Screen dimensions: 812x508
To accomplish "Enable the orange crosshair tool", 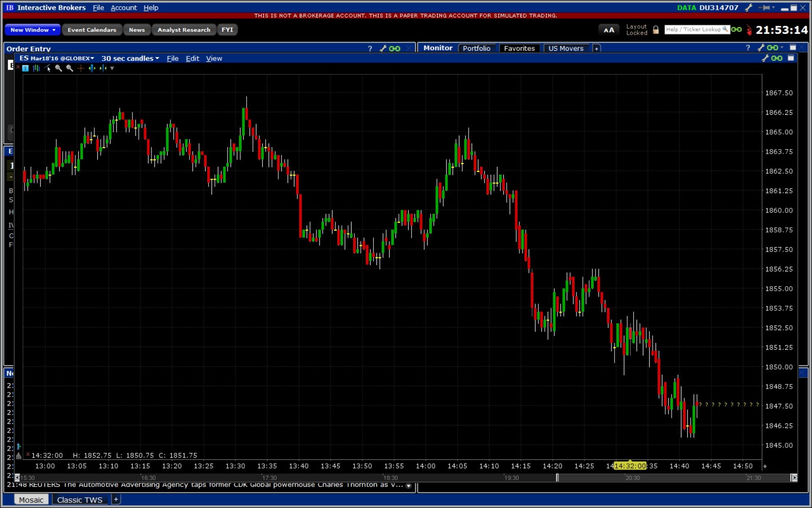I will pos(81,68).
